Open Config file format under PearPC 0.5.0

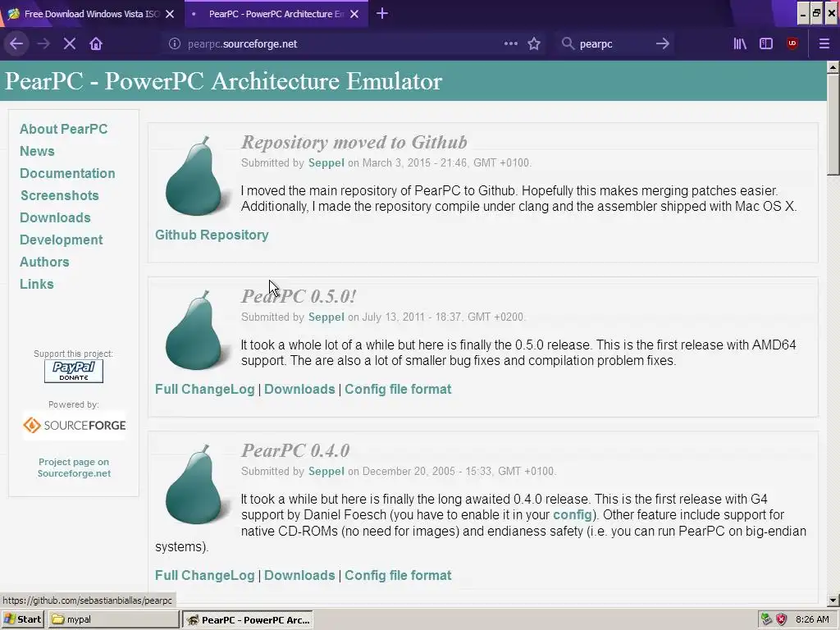[398, 390]
